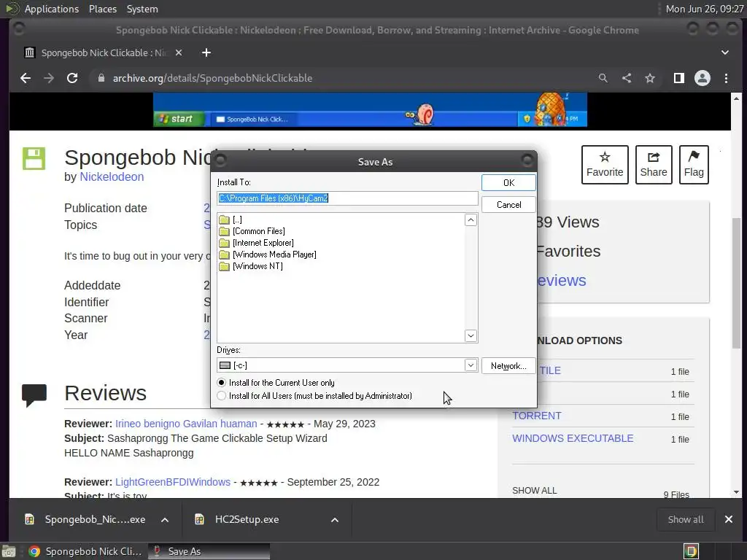The image size is (747, 560).
Task: Click folder list scroll down arrow
Action: tap(471, 335)
